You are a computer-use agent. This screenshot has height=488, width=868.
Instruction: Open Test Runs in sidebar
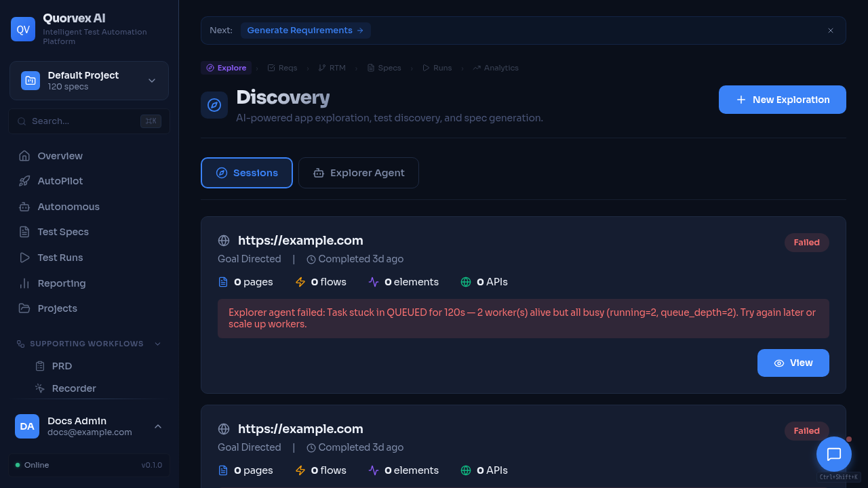(89, 258)
